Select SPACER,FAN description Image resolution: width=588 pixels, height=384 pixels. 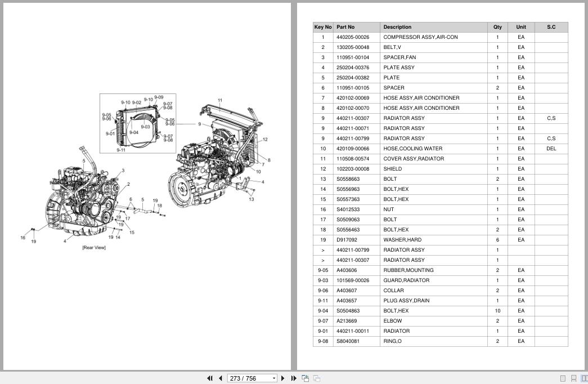click(x=400, y=57)
